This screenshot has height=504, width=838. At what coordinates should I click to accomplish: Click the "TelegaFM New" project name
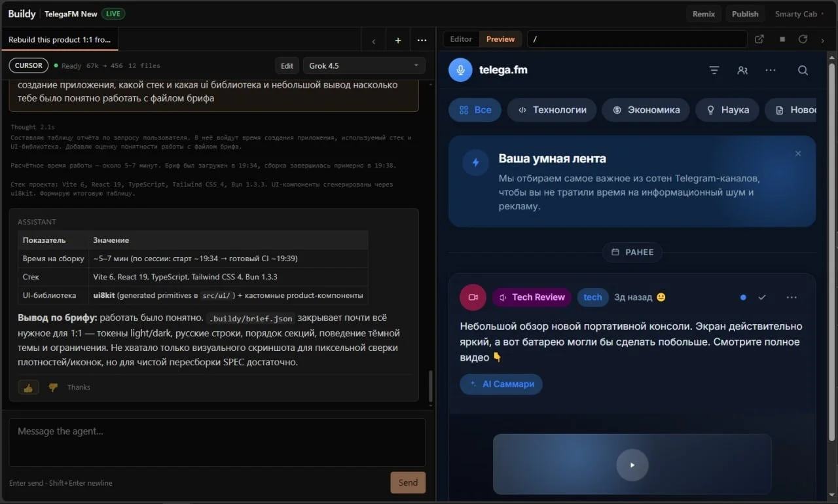click(71, 14)
